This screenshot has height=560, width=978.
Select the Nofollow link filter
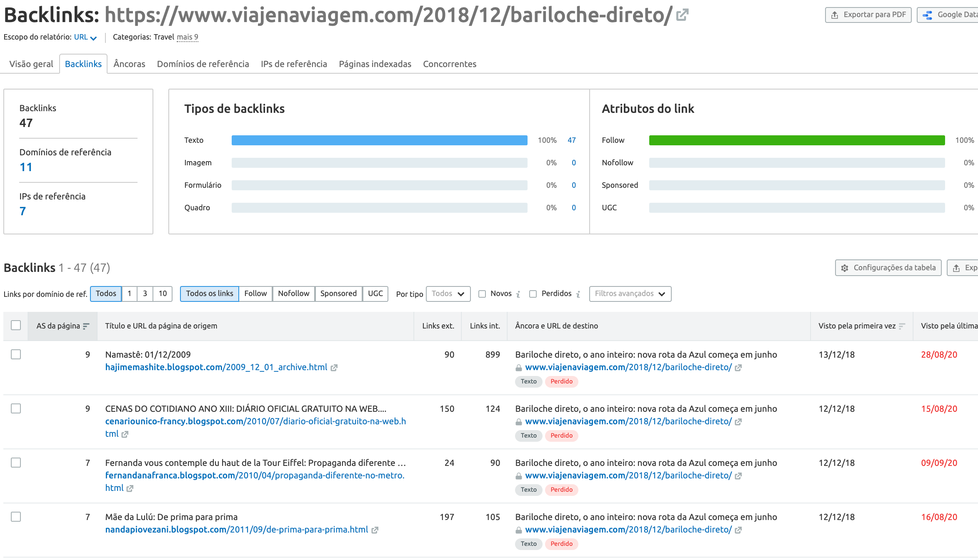pyautogui.click(x=293, y=294)
